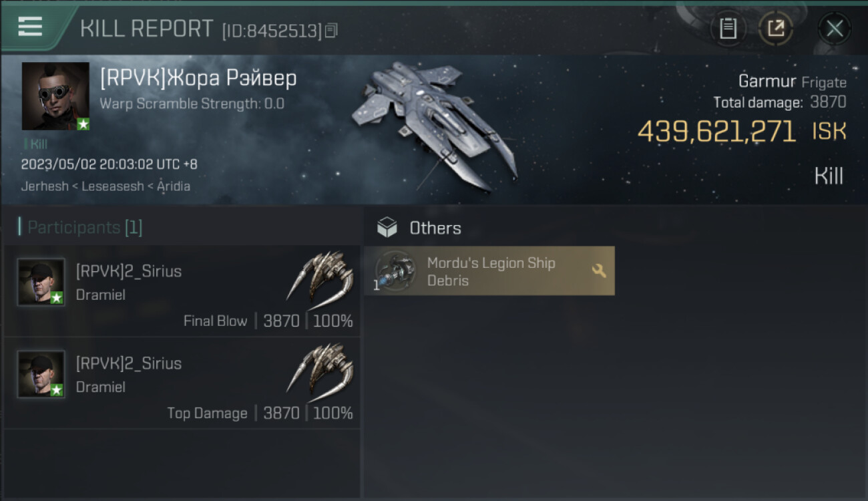Open the hamburger menu
Image resolution: width=868 pixels, height=501 pixels.
tap(30, 26)
